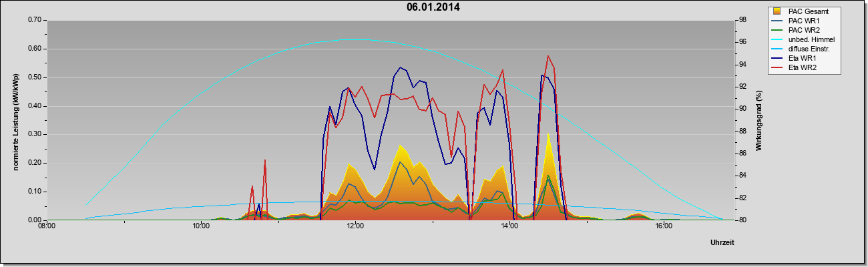Click the 12:00 time axis label
The height and width of the screenshot is (267, 868).
point(355,226)
